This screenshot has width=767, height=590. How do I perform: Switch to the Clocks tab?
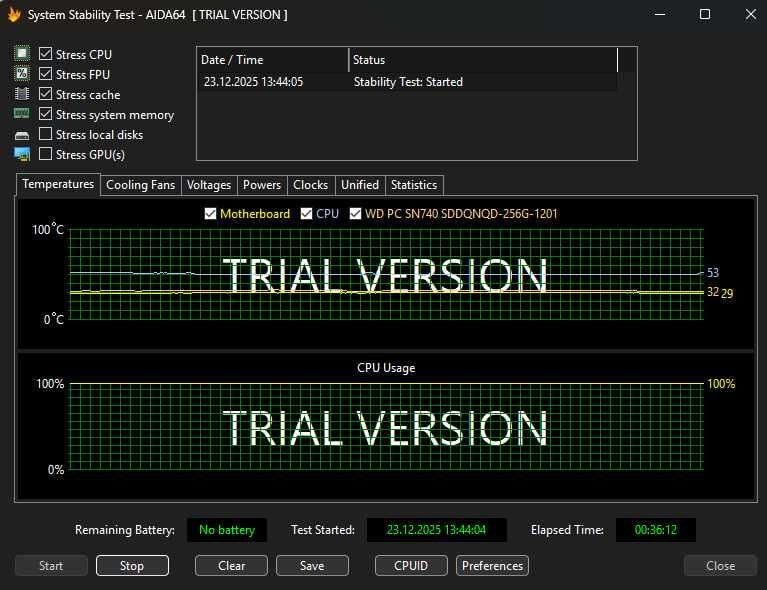[311, 185]
